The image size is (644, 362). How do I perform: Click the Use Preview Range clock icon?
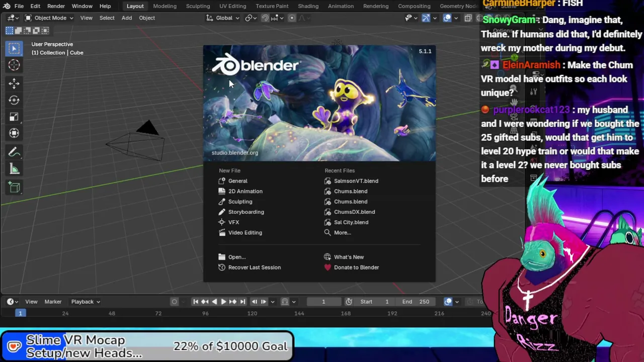point(349,302)
